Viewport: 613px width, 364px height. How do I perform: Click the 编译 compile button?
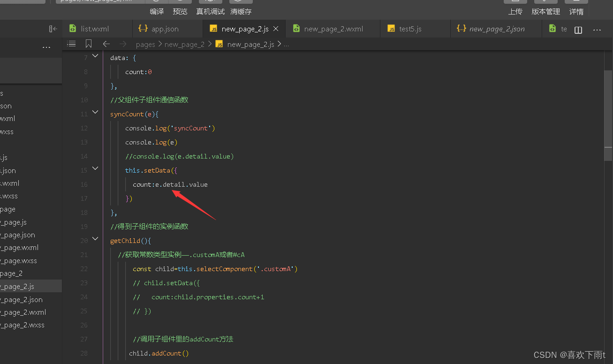pyautogui.click(x=157, y=11)
